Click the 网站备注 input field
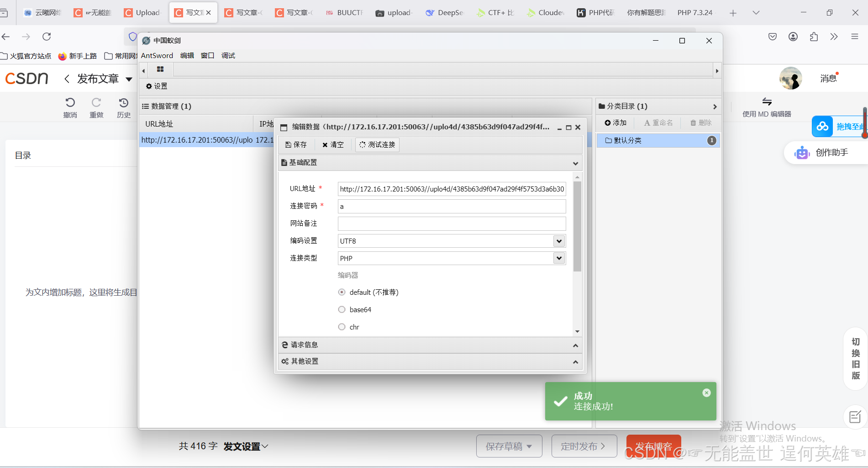The height and width of the screenshot is (468, 868). click(x=452, y=223)
